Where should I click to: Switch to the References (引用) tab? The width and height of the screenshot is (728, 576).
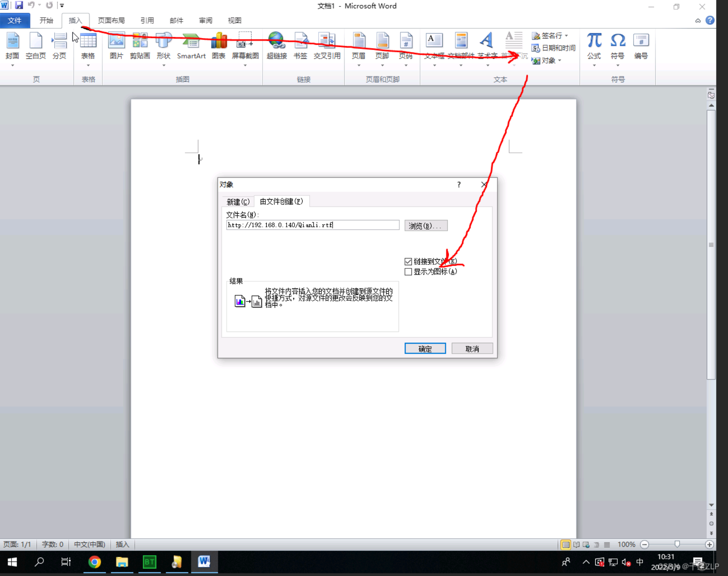click(147, 20)
